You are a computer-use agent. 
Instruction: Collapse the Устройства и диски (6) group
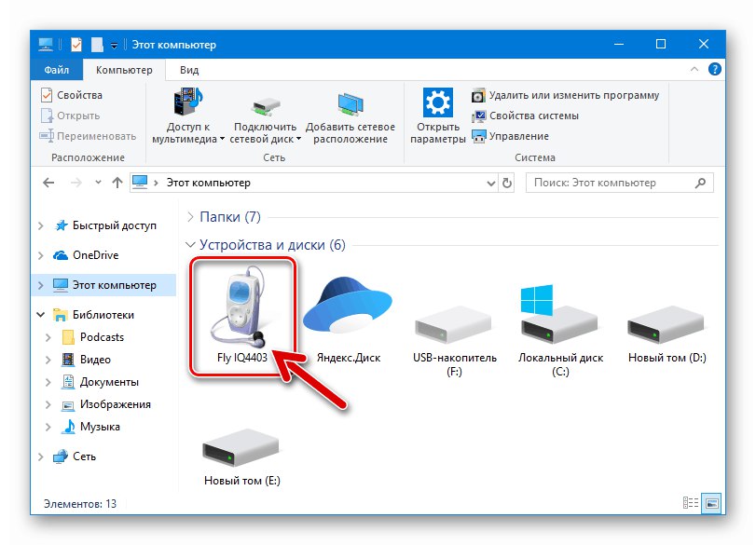(190, 245)
